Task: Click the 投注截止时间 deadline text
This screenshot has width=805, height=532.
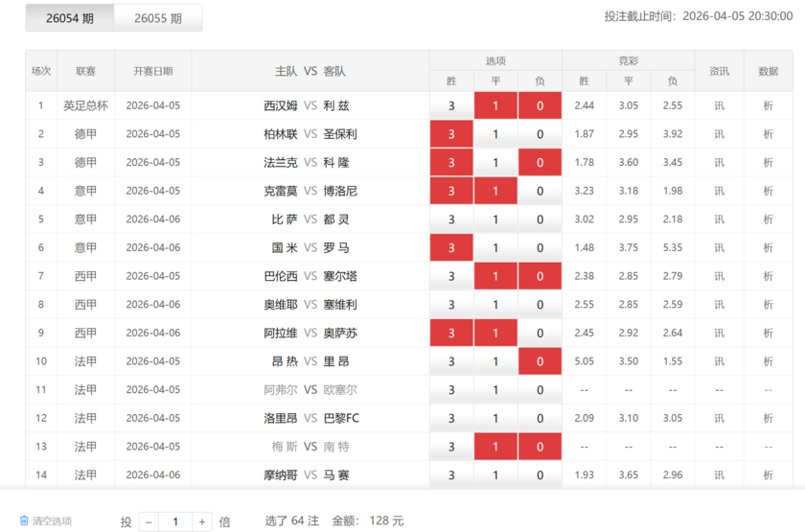Action: pos(699,16)
